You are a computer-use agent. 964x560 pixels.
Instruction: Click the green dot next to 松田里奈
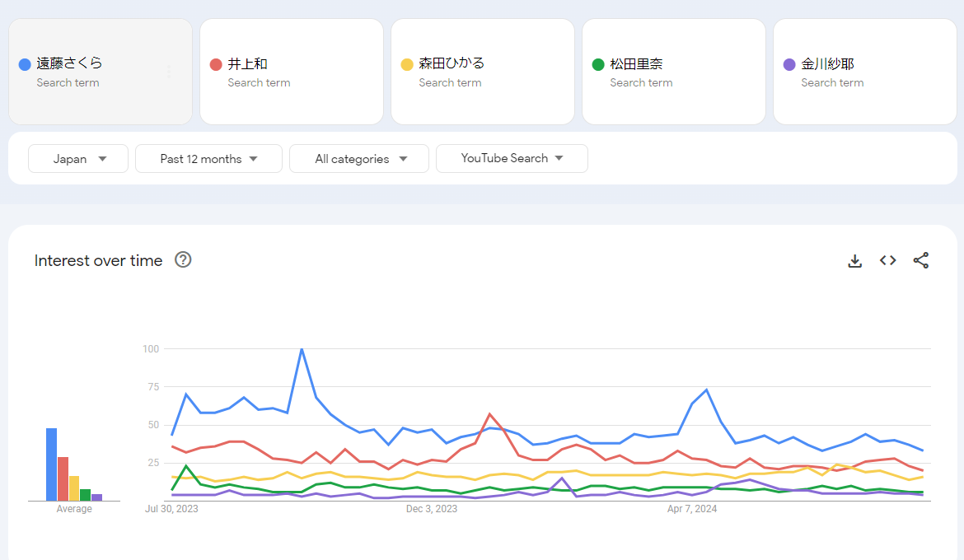[598, 64]
